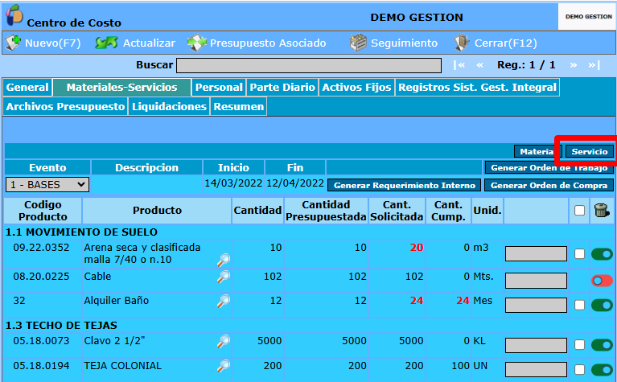Switch to the Materiales-Servicios tab
Screen dimensions: 617x382
tap(122, 87)
